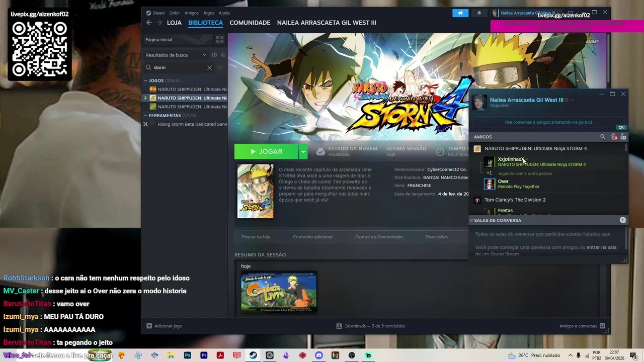Select Rising Storm Beta Dedicated Server entry
Viewport: 644px width, 362px height.
pyautogui.click(x=192, y=124)
